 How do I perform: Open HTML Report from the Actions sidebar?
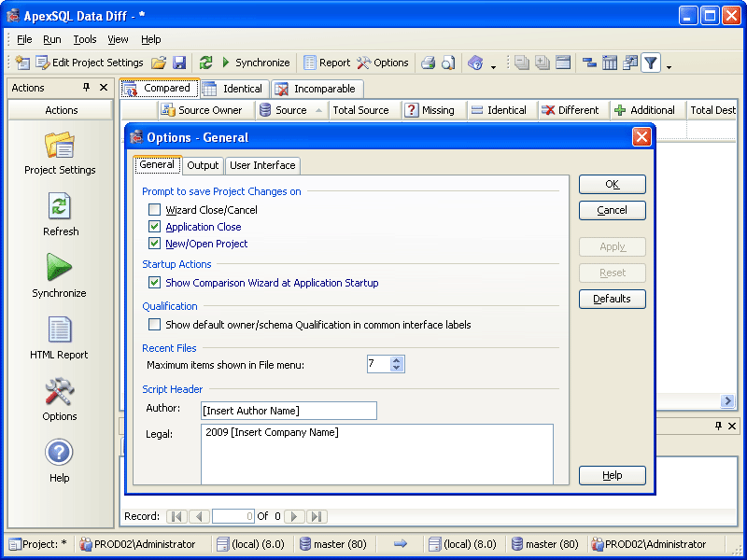point(60,329)
